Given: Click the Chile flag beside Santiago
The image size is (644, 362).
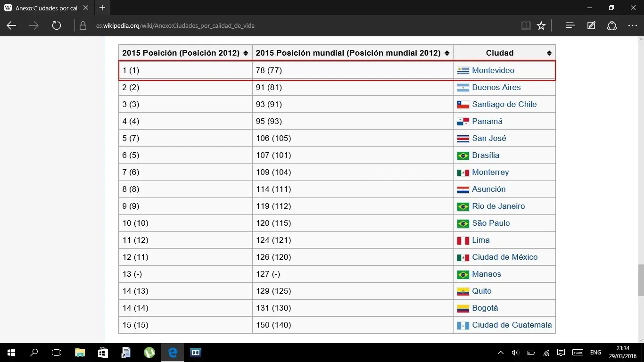Looking at the screenshot, I should point(463,105).
